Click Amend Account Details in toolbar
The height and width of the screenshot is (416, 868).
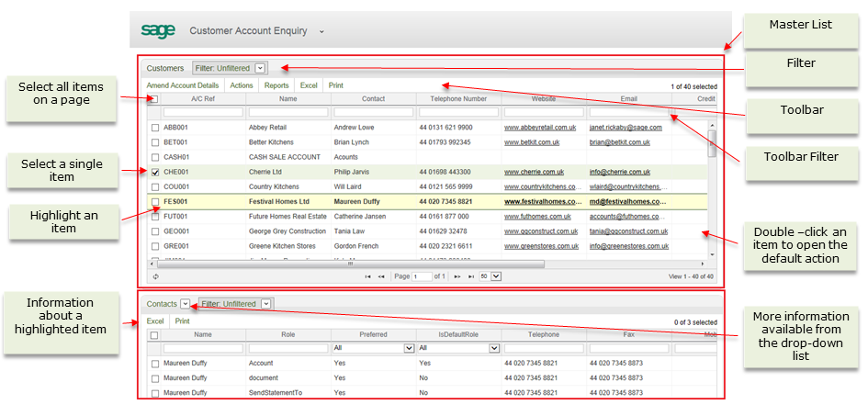click(183, 85)
